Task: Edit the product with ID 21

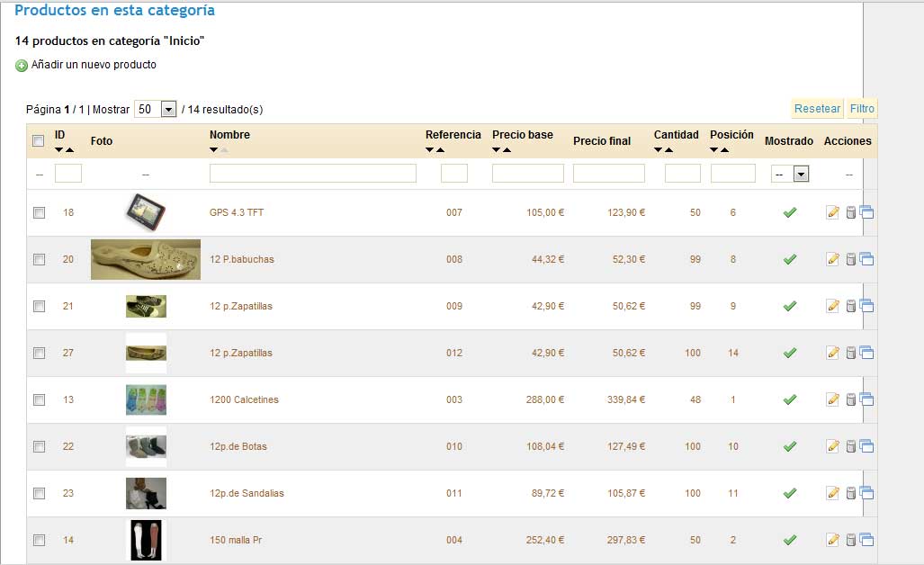Action: 832,306
